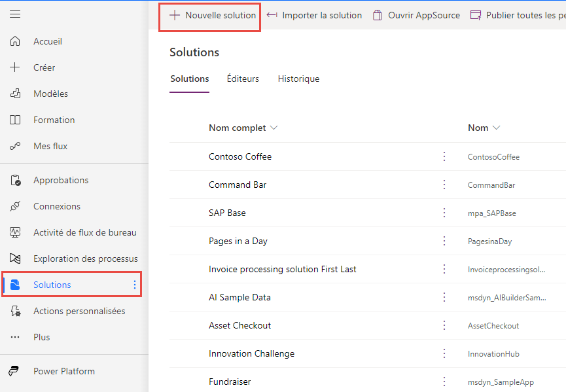
Task: Open the Contoso Coffee solution
Action: (240, 156)
